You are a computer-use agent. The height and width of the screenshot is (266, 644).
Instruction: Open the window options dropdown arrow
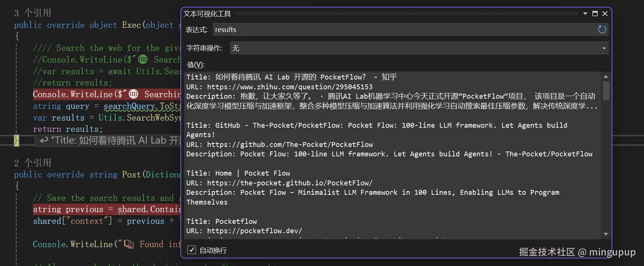tap(585, 14)
